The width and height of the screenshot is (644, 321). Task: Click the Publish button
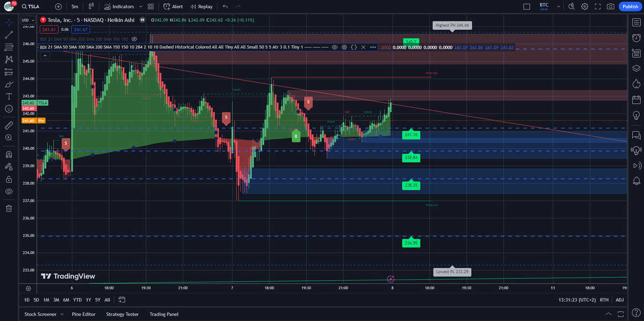[630, 6]
